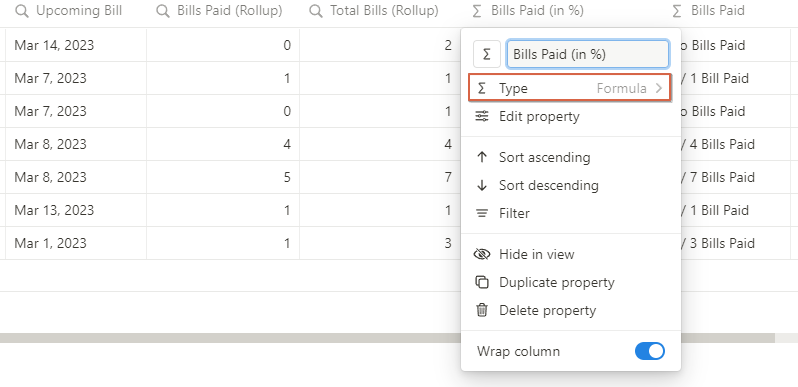Image resolution: width=798 pixels, height=387 pixels.
Task: Click the Filter lines icon
Action: pyautogui.click(x=481, y=213)
